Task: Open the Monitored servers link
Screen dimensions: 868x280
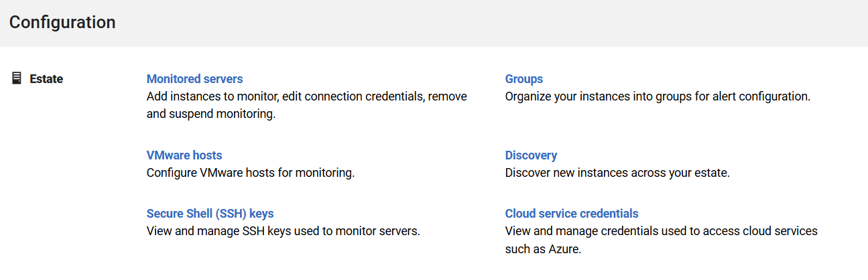Action: [194, 79]
